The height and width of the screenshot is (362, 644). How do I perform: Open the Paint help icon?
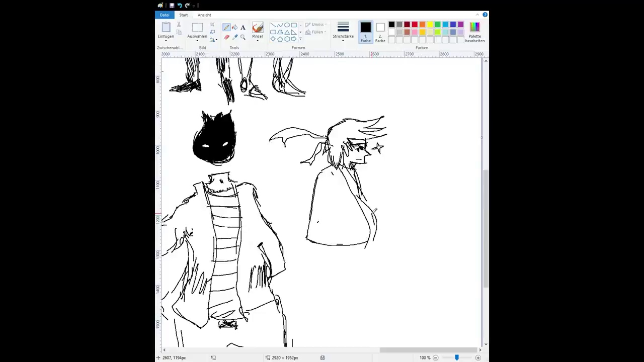tap(485, 15)
